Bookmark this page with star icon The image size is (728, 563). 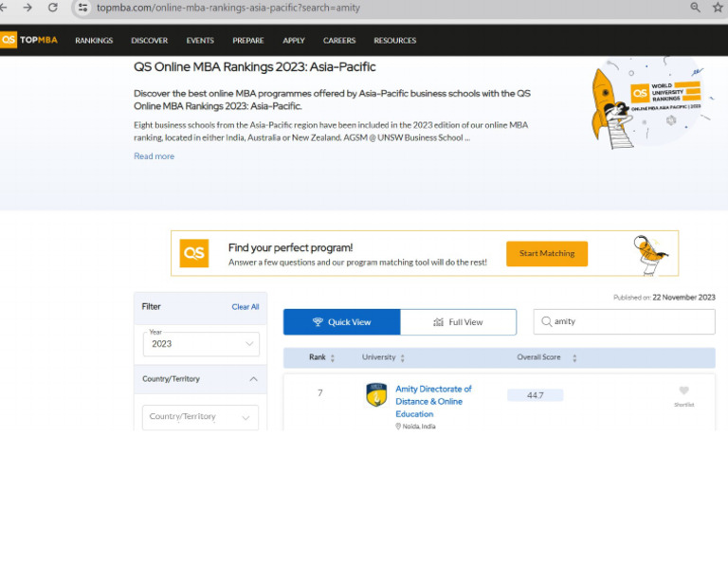point(719,8)
